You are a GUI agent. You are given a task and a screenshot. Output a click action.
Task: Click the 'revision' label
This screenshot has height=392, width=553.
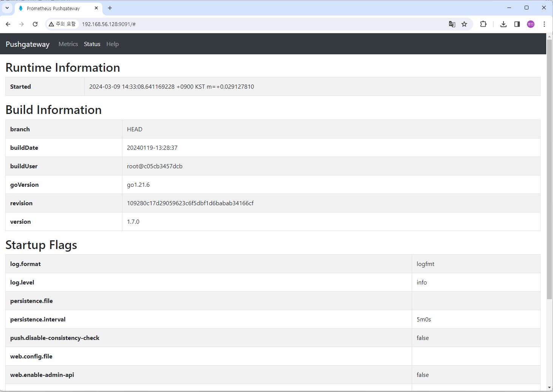(x=21, y=203)
